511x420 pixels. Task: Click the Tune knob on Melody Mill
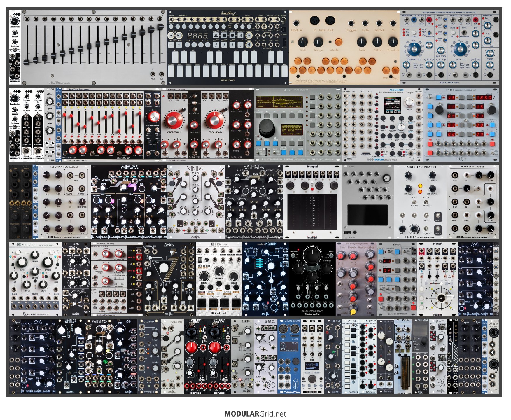[362, 42]
